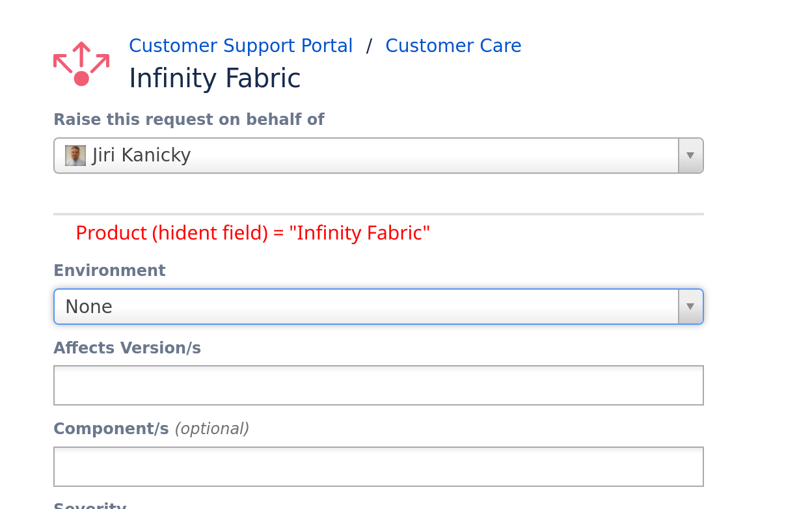Select the 'None' value in Environment field

pos(88,307)
